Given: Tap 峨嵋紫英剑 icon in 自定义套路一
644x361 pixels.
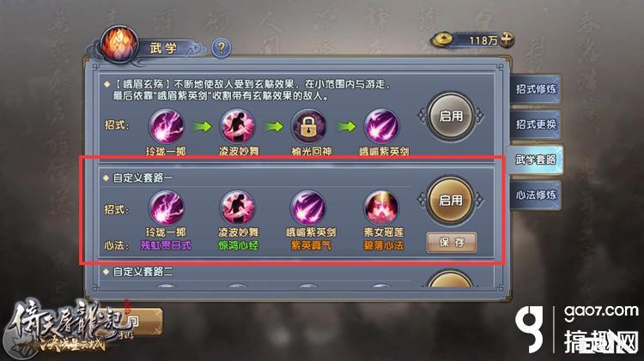Looking at the screenshot, I should pos(309,208).
